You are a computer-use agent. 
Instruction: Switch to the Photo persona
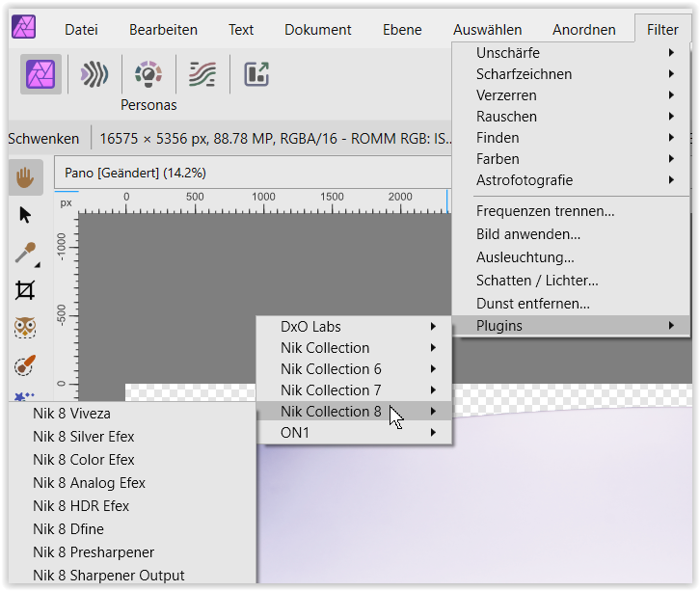pyautogui.click(x=40, y=74)
